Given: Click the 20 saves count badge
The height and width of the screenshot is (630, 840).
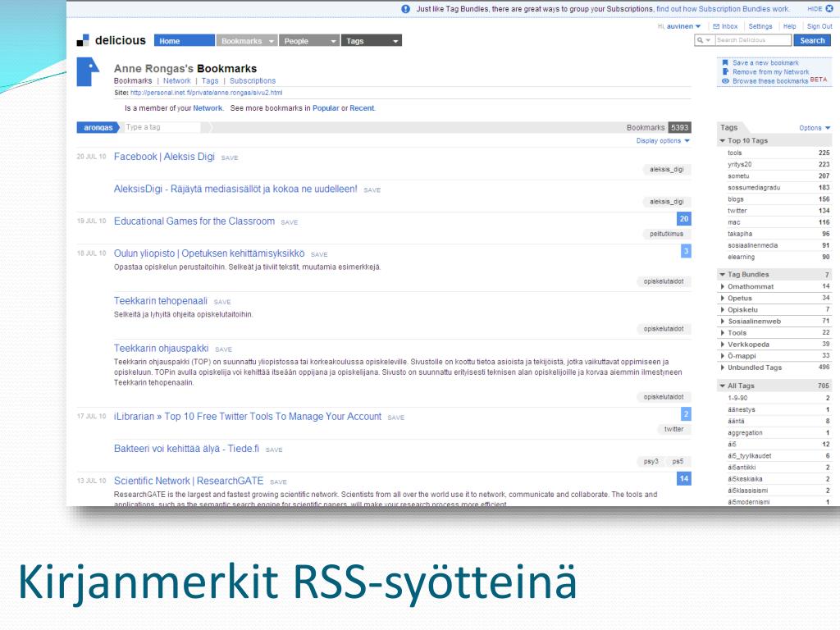Looking at the screenshot, I should point(684,218).
